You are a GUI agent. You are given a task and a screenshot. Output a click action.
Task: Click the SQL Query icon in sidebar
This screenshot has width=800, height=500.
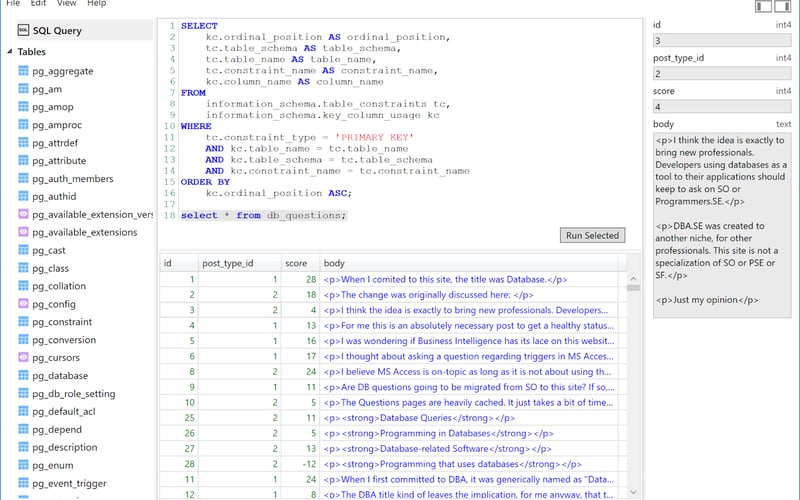[23, 31]
